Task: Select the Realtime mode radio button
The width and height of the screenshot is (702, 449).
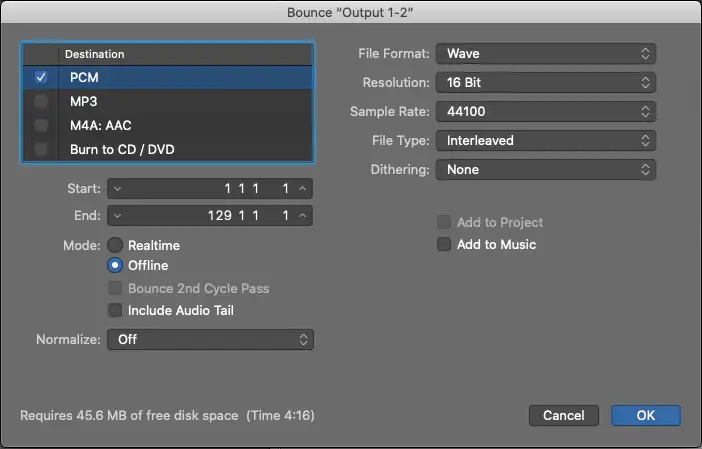Action: [116, 245]
